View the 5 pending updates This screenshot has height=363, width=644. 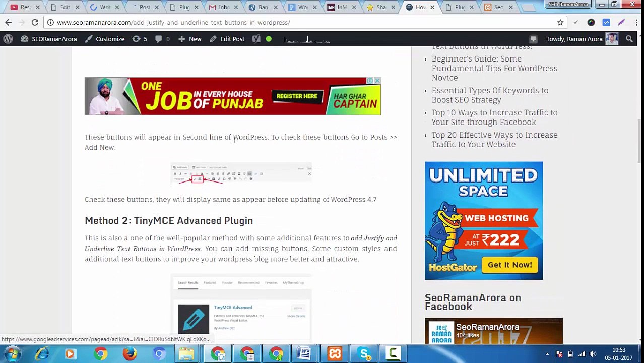point(140,39)
